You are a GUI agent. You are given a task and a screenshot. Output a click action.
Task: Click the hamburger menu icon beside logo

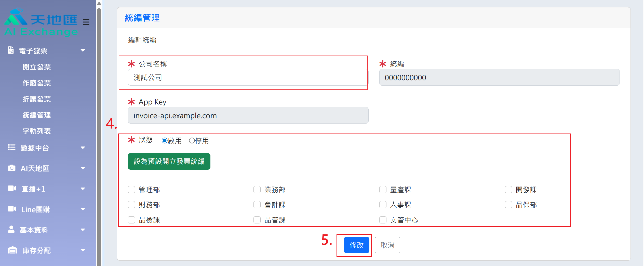pyautogui.click(x=86, y=22)
